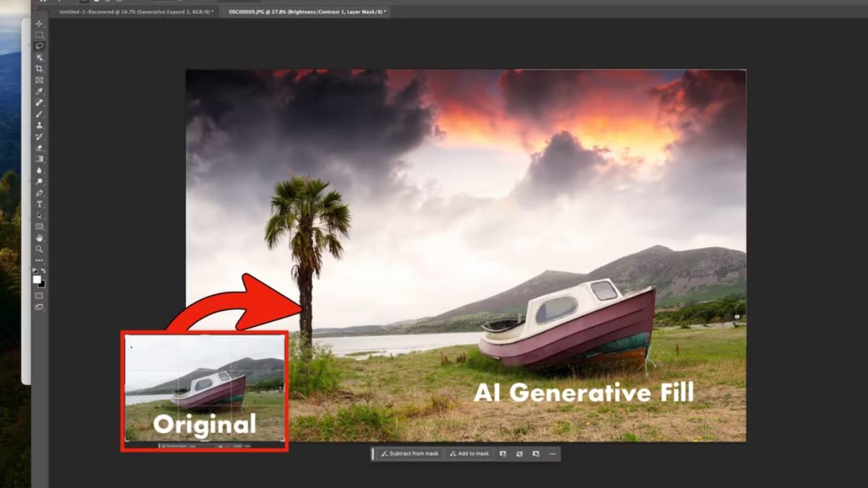
Task: Select the Move tool
Action: (x=39, y=24)
